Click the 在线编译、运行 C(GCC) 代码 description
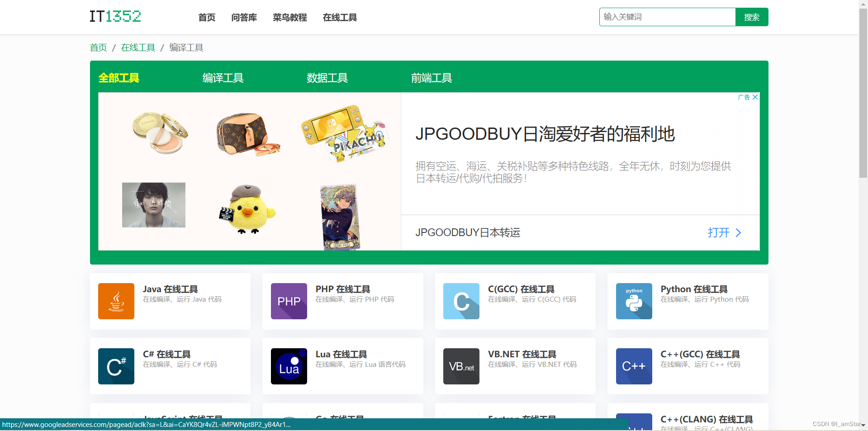 (x=532, y=299)
